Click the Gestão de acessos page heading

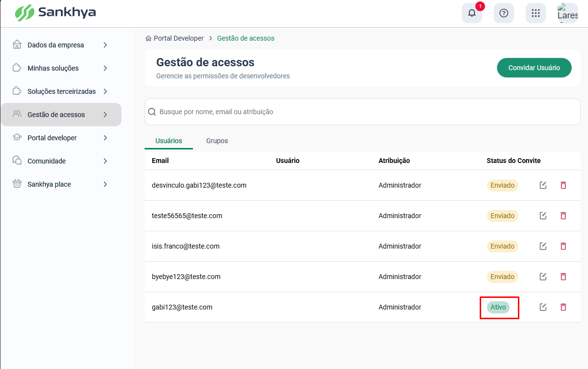[205, 62]
